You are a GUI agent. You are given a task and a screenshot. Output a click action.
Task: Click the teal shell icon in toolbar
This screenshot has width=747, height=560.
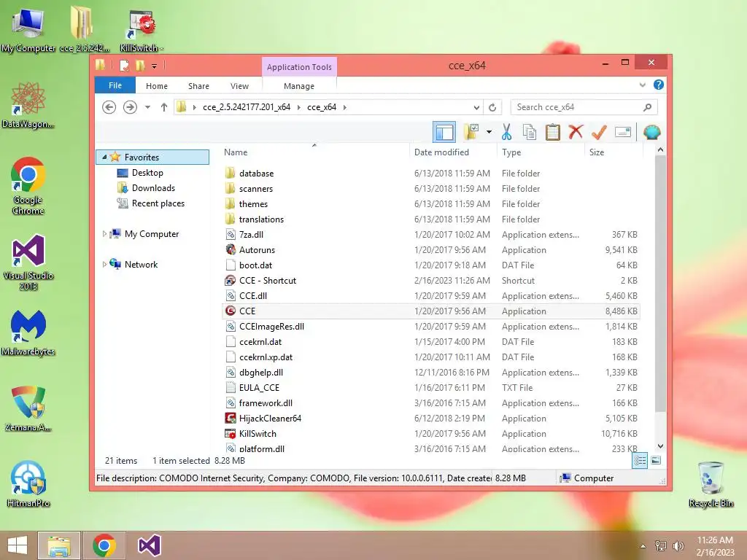[x=651, y=132]
